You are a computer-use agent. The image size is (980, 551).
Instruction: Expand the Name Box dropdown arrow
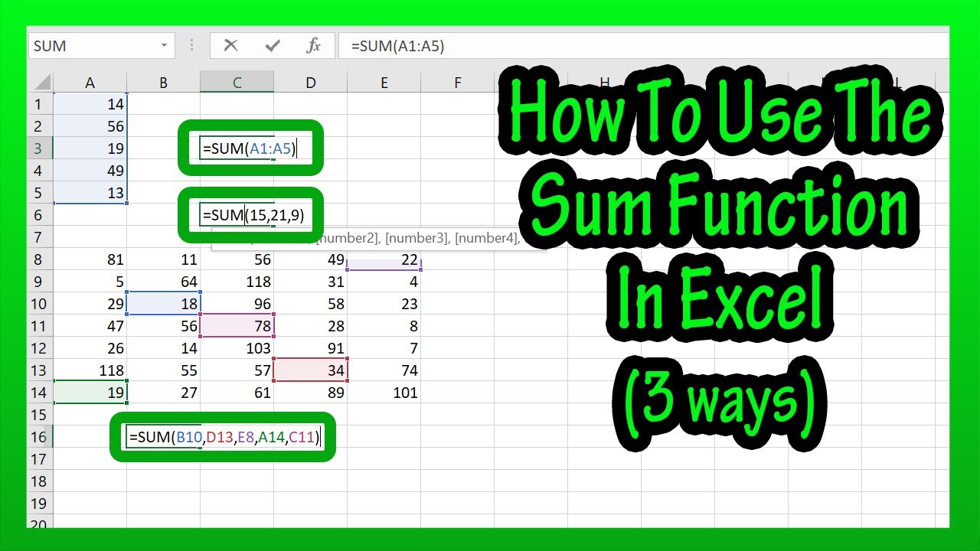(164, 46)
